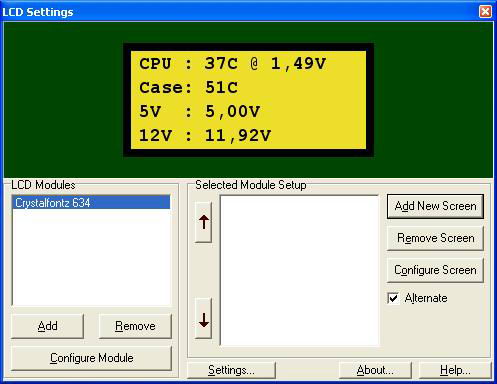This screenshot has height=384, width=497.
Task: Show the About... dialog
Action: (375, 370)
